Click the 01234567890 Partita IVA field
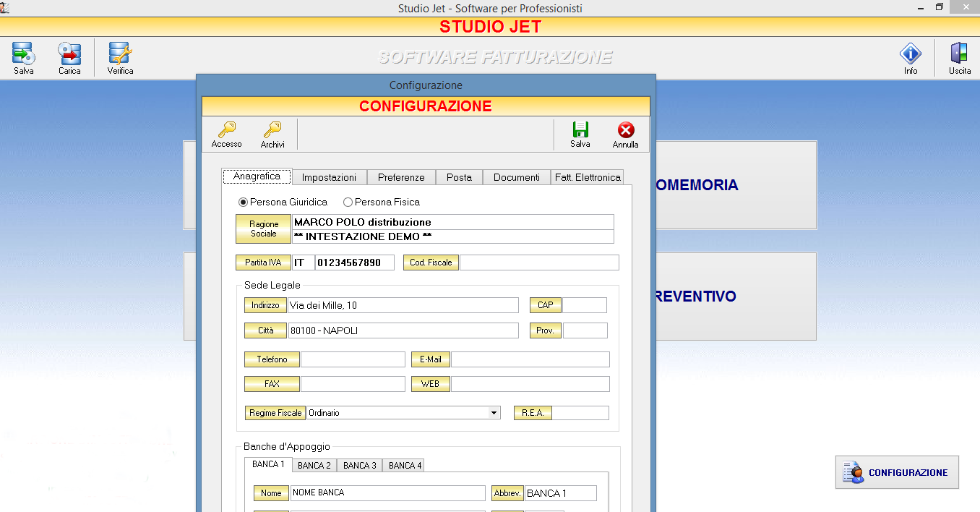This screenshot has width=980, height=512. (355, 263)
